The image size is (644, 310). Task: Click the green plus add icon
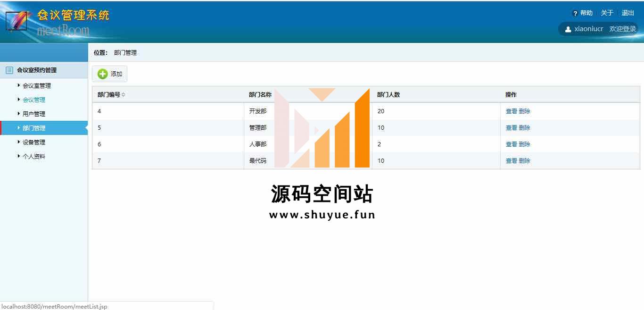pyautogui.click(x=102, y=74)
